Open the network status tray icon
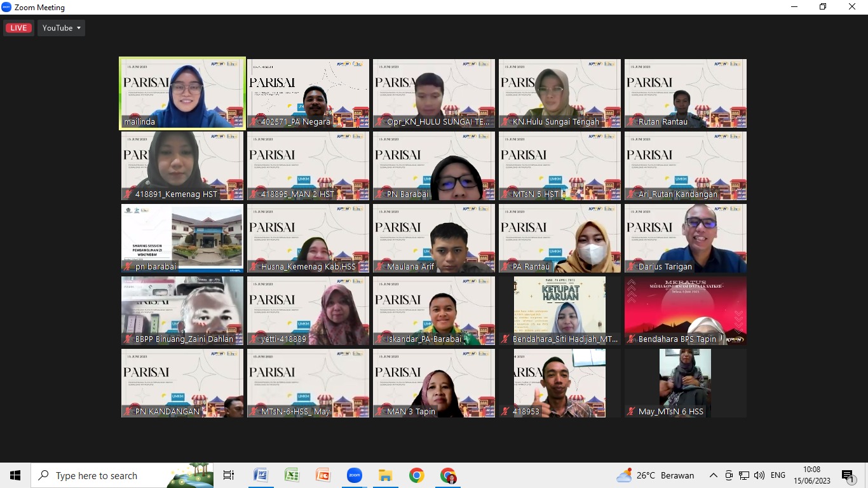868x488 pixels. (743, 475)
